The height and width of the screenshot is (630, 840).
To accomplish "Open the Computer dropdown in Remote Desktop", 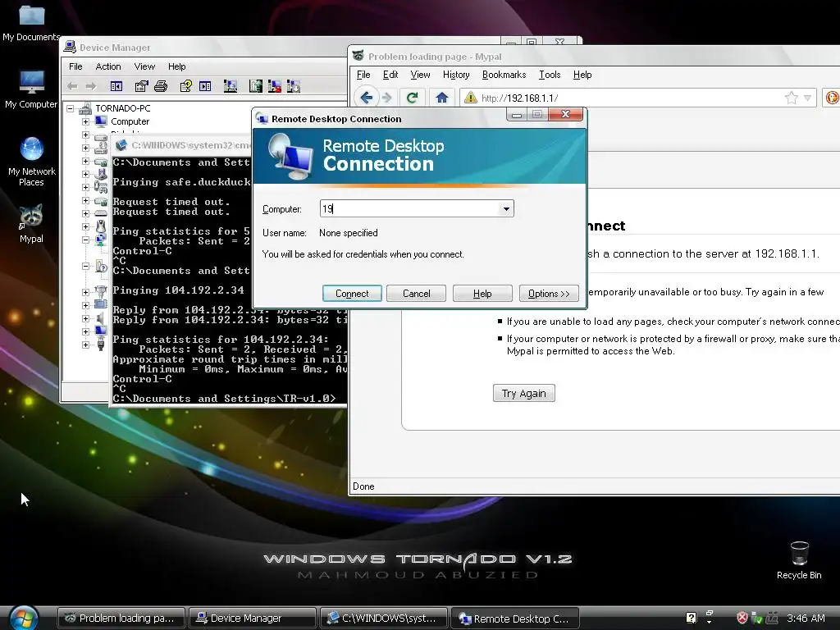I will (x=506, y=209).
